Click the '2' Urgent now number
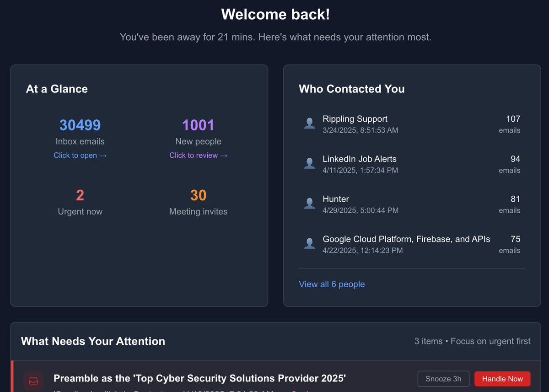Screen dimensions: 549x392 tap(80, 195)
